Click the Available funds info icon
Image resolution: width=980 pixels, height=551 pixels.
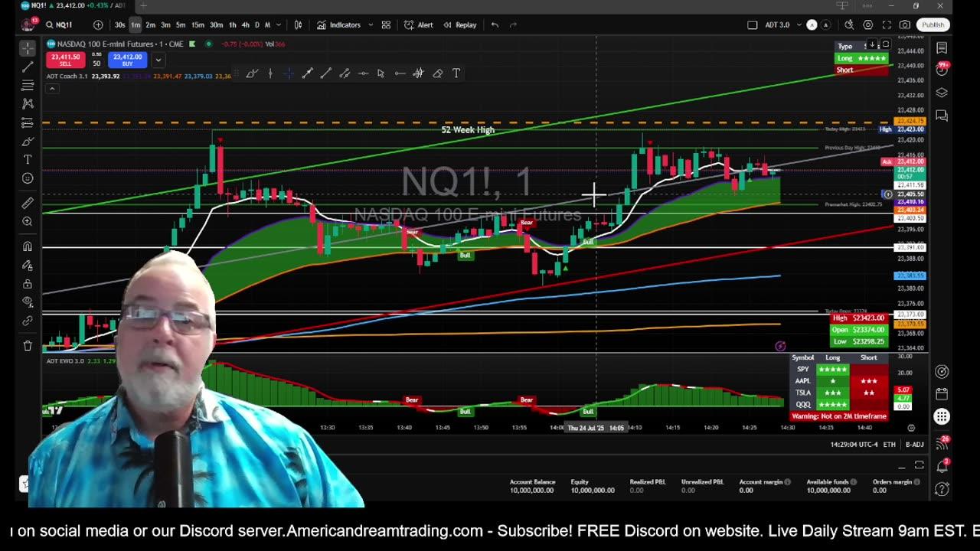coord(852,482)
